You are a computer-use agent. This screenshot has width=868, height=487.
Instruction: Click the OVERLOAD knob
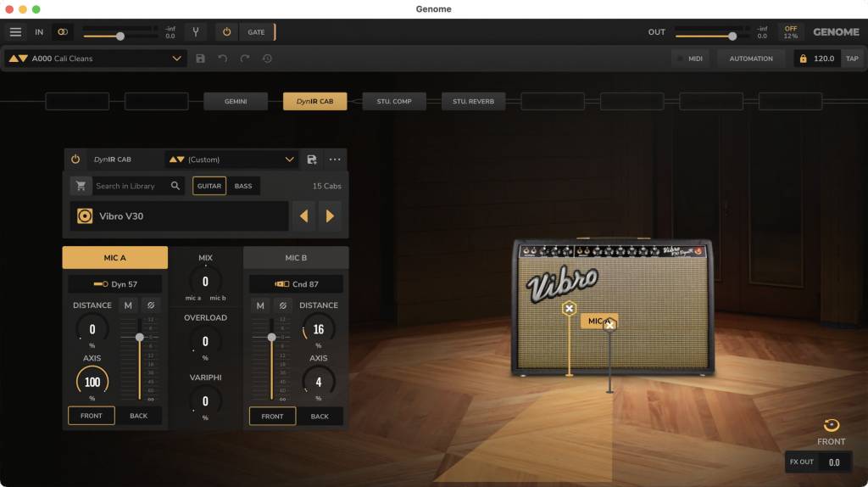[205, 341]
